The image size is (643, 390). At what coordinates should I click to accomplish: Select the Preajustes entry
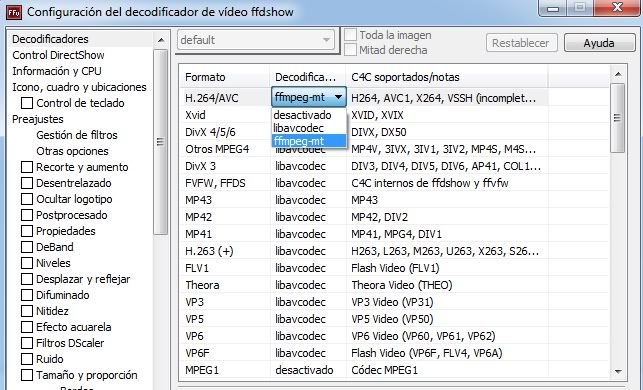point(38,119)
